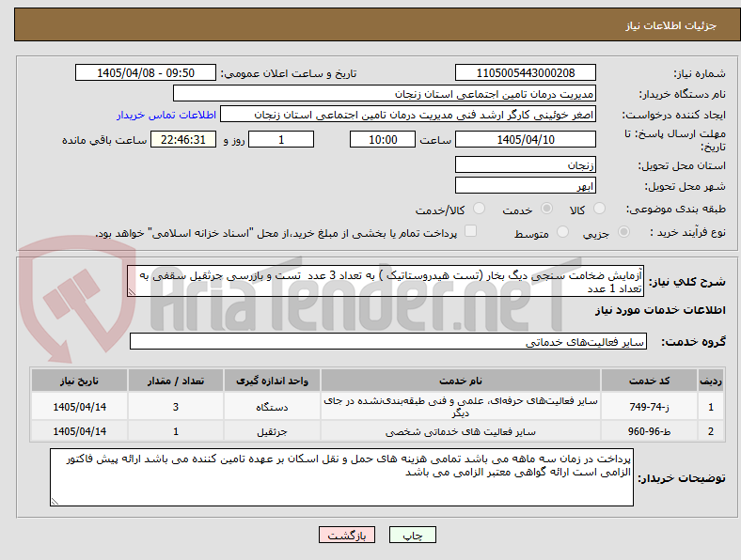Click the کد خدمت column header
The width and height of the screenshot is (741, 560).
[x=649, y=381]
